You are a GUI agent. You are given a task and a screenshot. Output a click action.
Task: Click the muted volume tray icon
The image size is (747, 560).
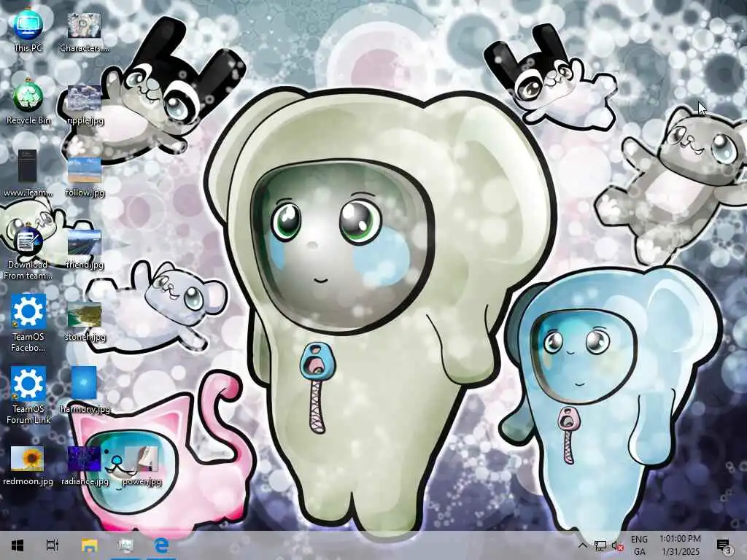coord(617,545)
